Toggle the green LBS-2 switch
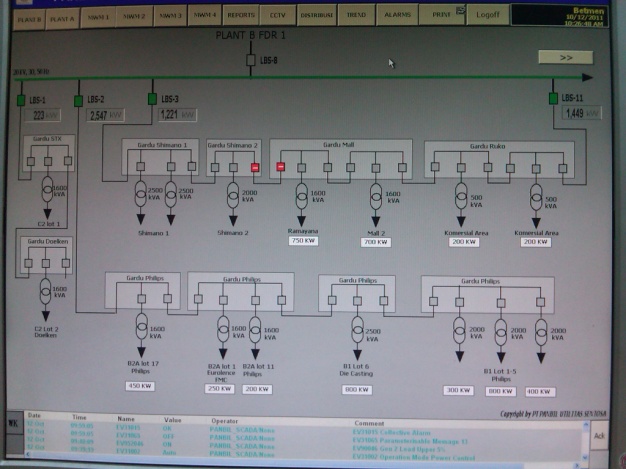This screenshot has height=469, width=626. point(79,101)
